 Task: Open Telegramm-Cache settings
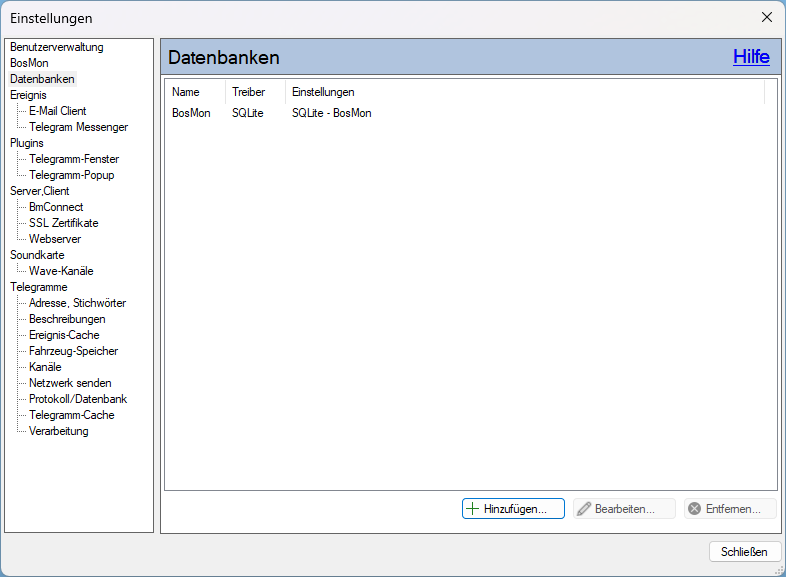[72, 415]
